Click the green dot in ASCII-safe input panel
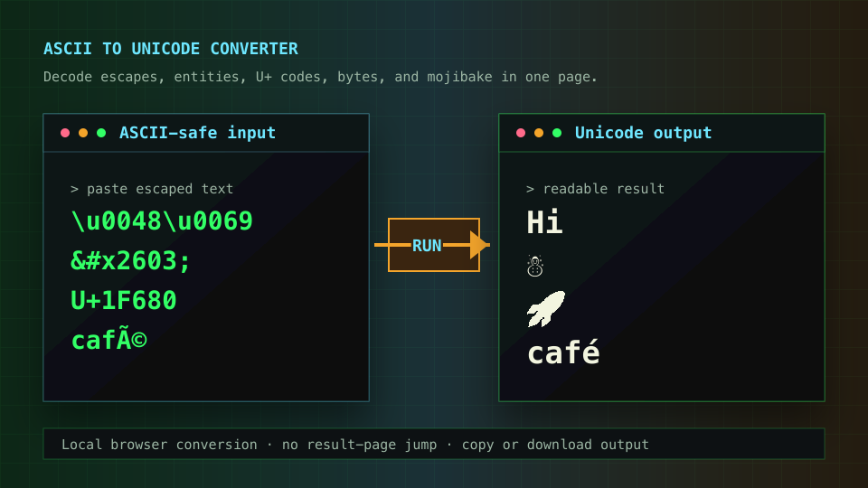This screenshot has height=488, width=868. (101, 133)
